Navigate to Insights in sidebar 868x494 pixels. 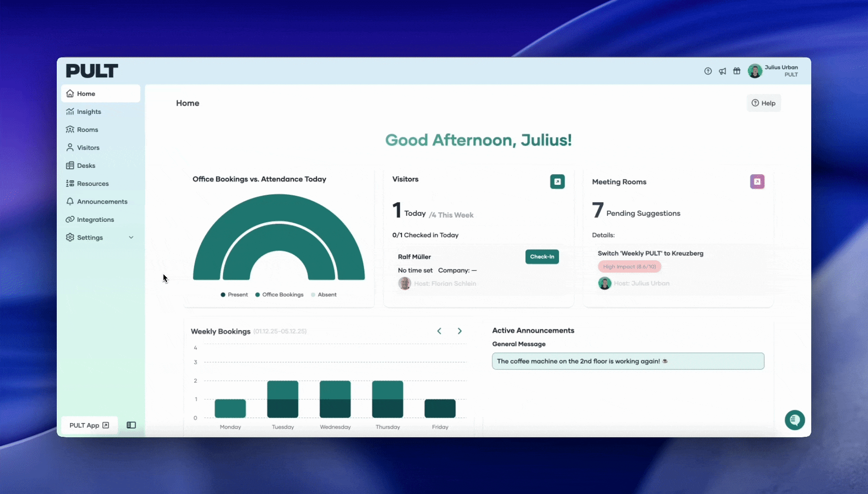tap(89, 112)
